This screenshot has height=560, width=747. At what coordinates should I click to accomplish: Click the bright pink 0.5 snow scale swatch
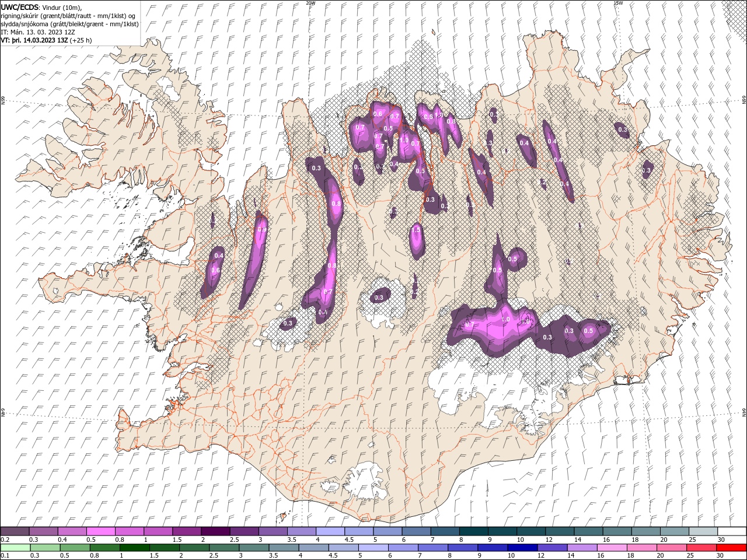pyautogui.click(x=100, y=531)
